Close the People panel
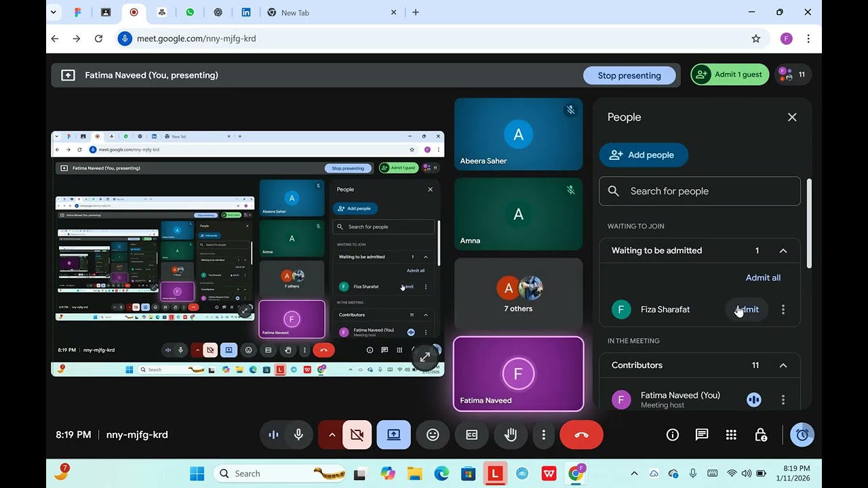This screenshot has width=868, height=488. [x=792, y=117]
